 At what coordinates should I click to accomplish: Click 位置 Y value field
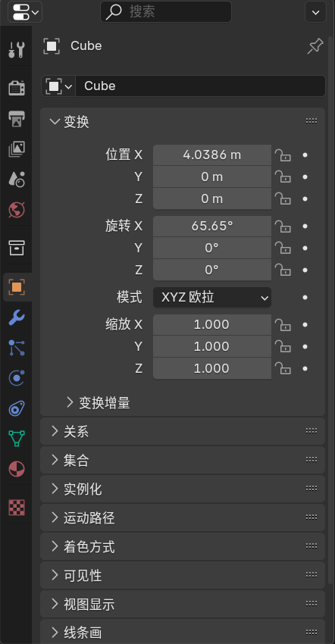pyautogui.click(x=212, y=177)
